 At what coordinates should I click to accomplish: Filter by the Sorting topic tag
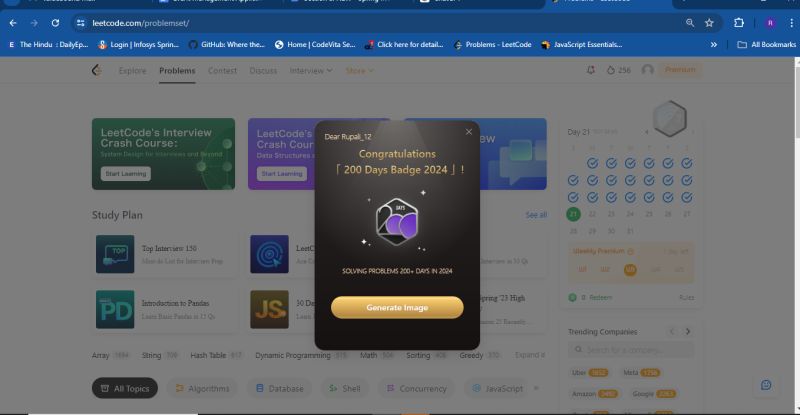tap(427, 355)
